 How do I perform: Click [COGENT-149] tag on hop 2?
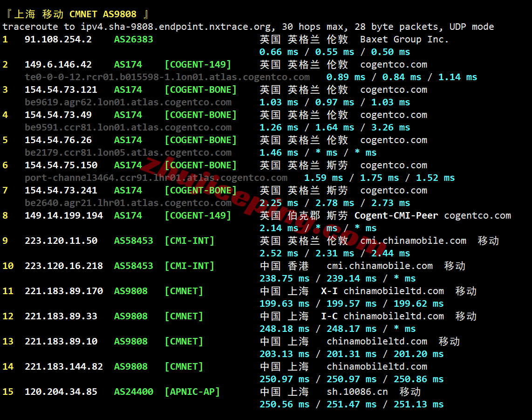click(198, 64)
